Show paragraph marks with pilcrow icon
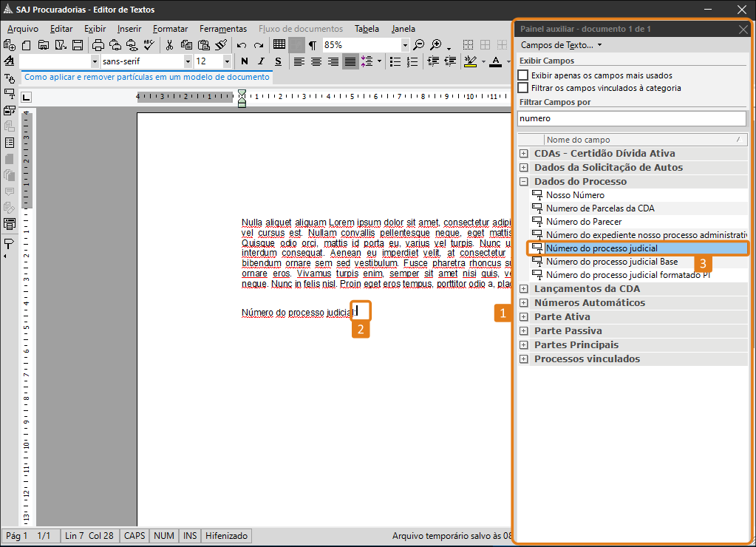Screen dimensions: 756x547 pos(312,45)
